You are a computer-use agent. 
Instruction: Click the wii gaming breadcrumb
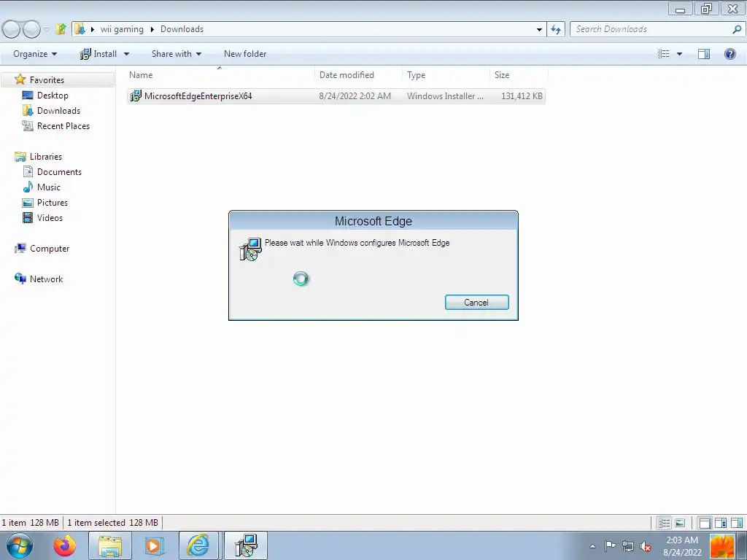pyautogui.click(x=122, y=29)
